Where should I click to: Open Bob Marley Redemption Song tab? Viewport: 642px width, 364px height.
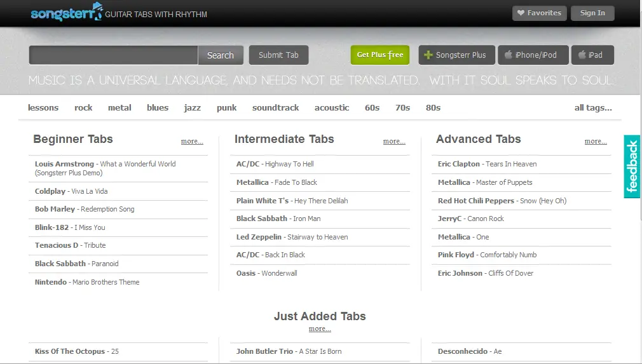pyautogui.click(x=85, y=209)
